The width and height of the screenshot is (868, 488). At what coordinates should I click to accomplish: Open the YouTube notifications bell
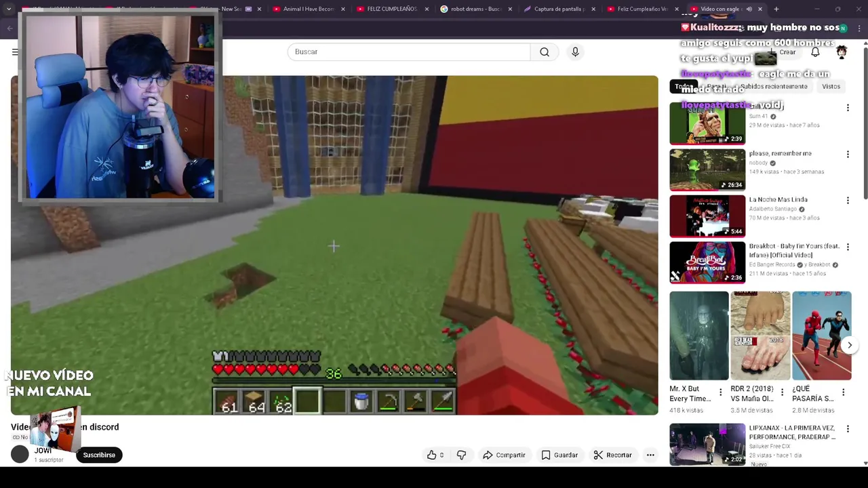coord(815,52)
